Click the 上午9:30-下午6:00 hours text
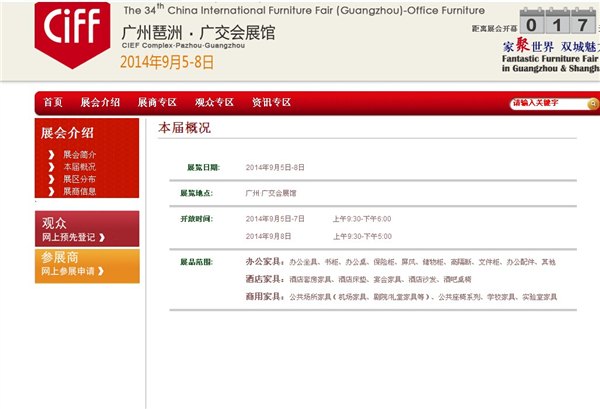The height and width of the screenshot is (409, 600). click(x=362, y=219)
